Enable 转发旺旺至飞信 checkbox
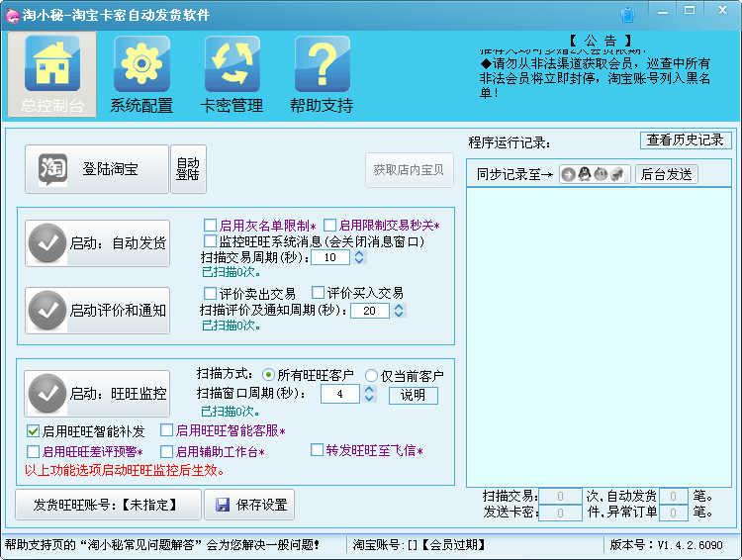Image resolution: width=742 pixels, height=560 pixels. [x=317, y=450]
